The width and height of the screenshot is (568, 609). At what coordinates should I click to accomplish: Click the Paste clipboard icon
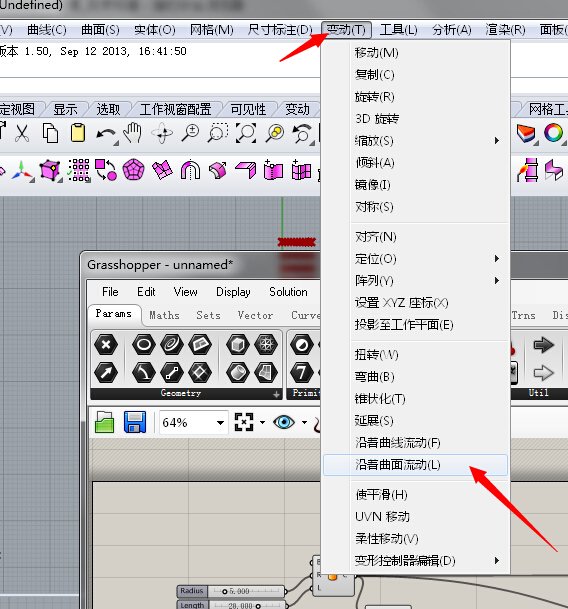point(78,133)
